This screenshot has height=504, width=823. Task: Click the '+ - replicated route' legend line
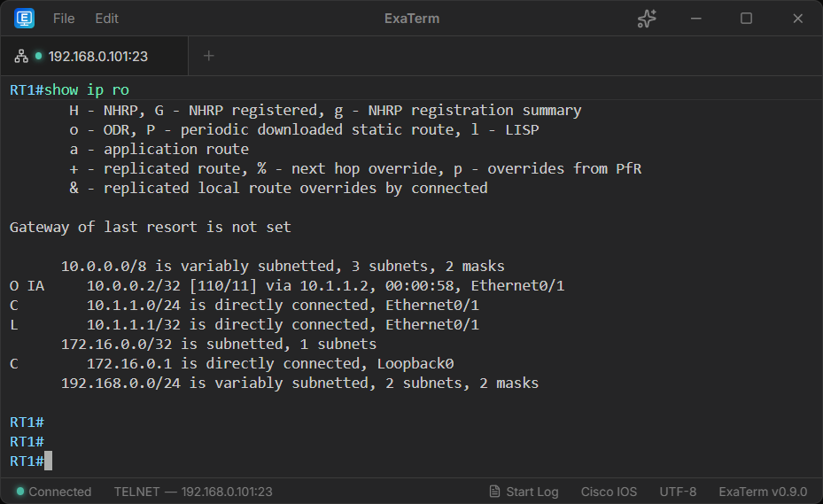click(355, 168)
